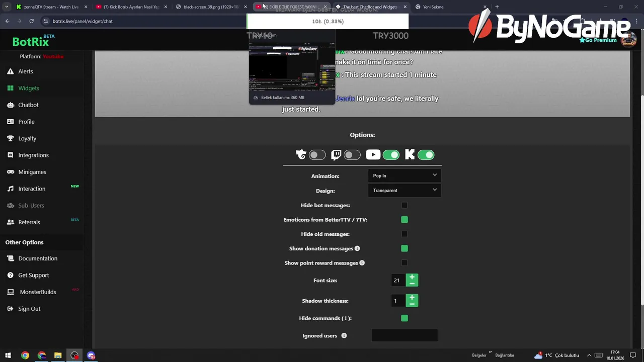Screen dimensions: 644x362
Task: Expand the taskbar toolbar overflow chevron
Action: pos(490,353)
